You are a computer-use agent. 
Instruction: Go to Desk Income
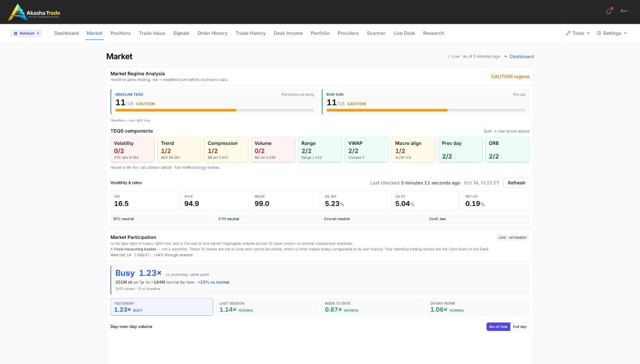point(288,33)
